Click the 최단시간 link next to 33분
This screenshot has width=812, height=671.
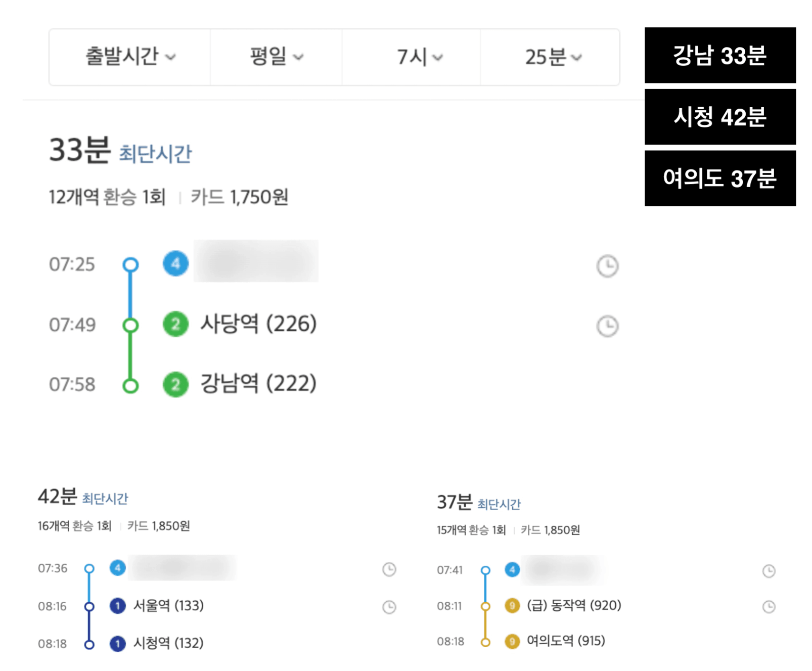tap(155, 153)
